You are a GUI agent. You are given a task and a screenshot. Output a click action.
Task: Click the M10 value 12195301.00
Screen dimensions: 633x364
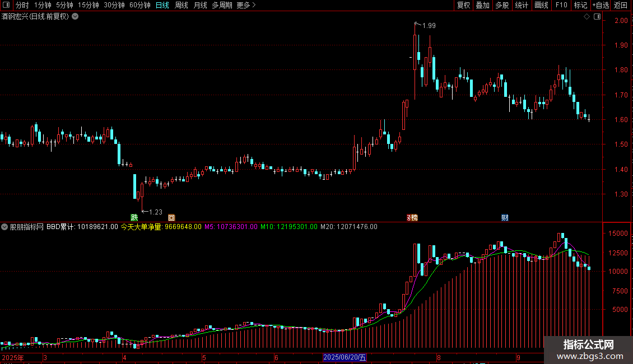pyautogui.click(x=297, y=227)
